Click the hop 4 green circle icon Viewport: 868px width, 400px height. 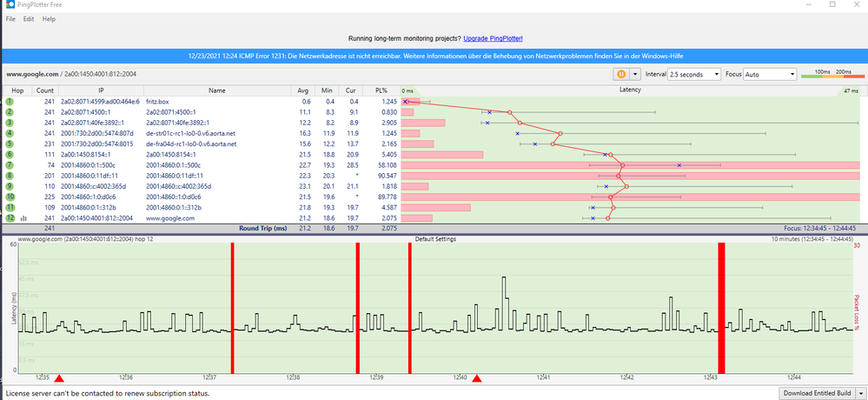[x=10, y=134]
